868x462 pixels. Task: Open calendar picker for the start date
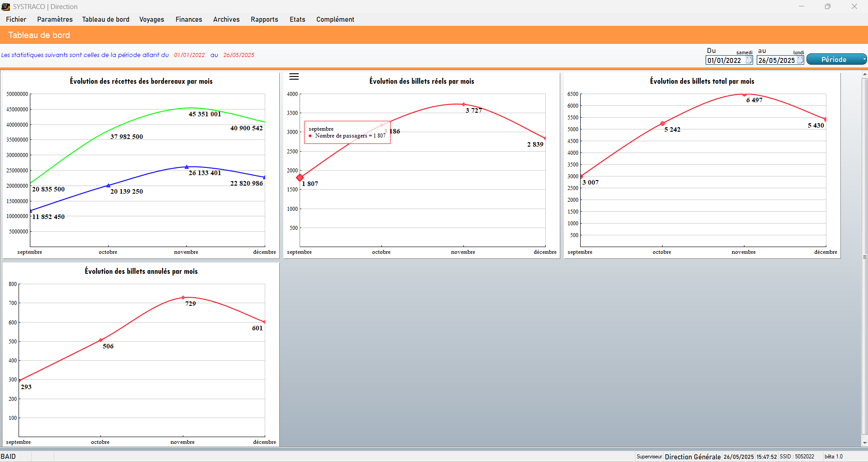pos(749,60)
